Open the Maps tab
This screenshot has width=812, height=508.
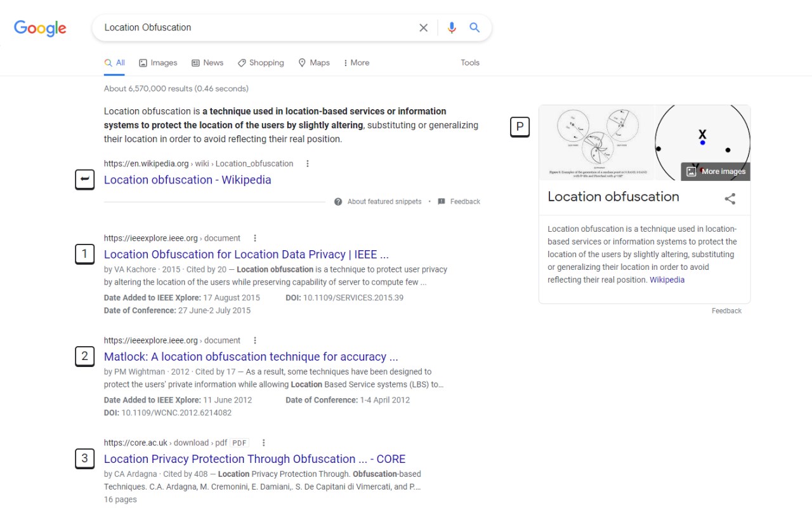point(314,63)
